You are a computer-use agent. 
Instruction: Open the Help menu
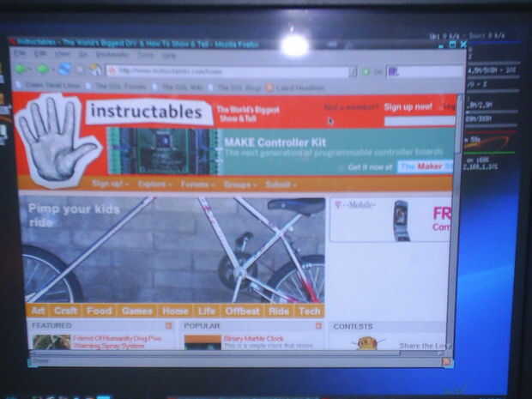pos(169,55)
